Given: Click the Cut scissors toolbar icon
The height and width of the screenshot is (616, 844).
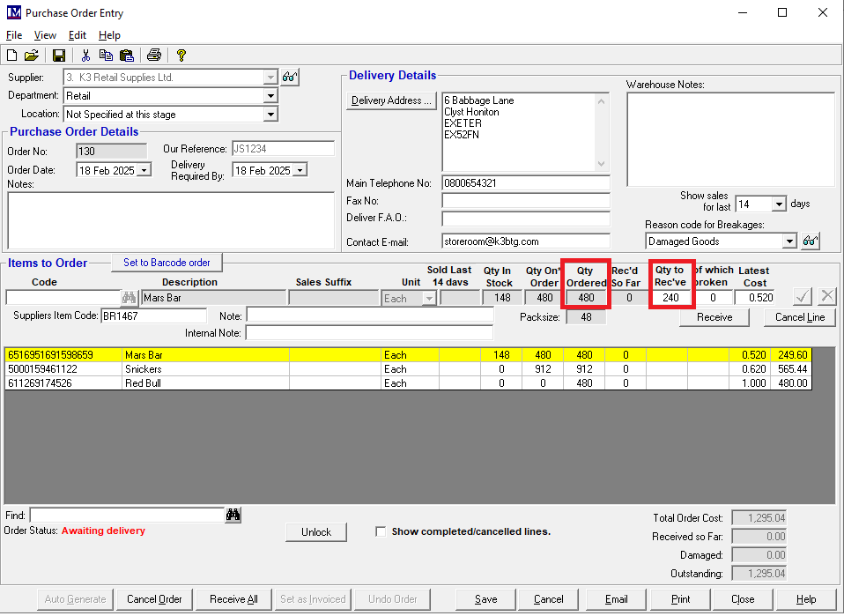Looking at the screenshot, I should pos(86,56).
